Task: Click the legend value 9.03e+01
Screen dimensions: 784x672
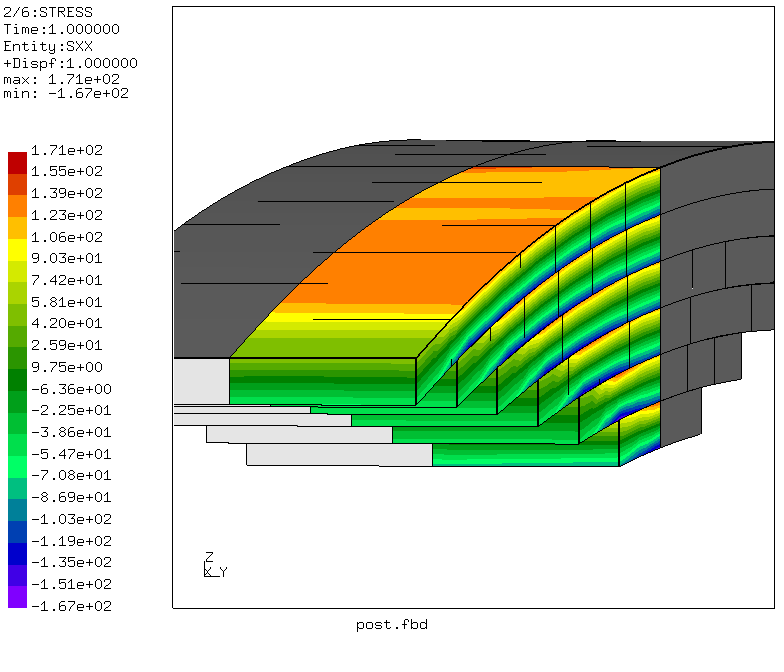Action: [66, 258]
